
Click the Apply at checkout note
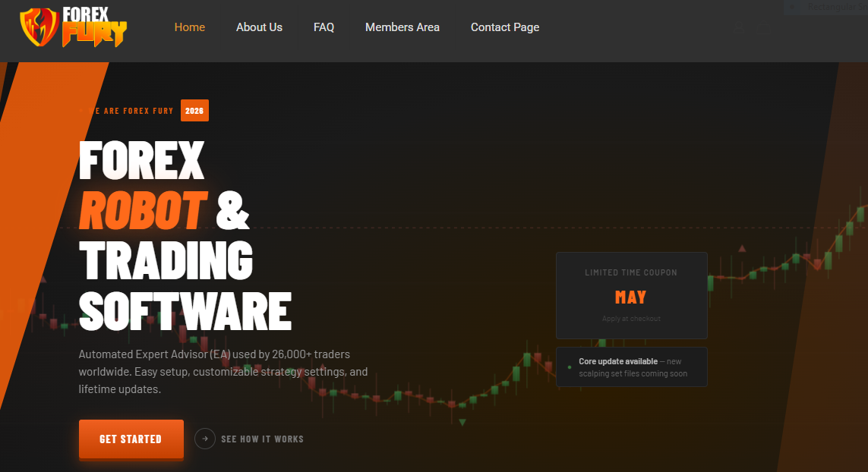tap(632, 319)
